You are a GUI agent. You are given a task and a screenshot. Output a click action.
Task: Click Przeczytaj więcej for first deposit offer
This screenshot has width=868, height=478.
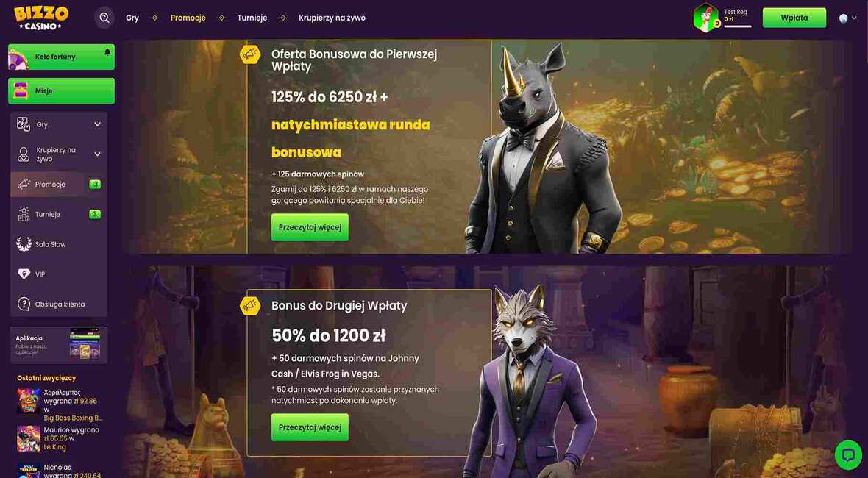coord(310,227)
